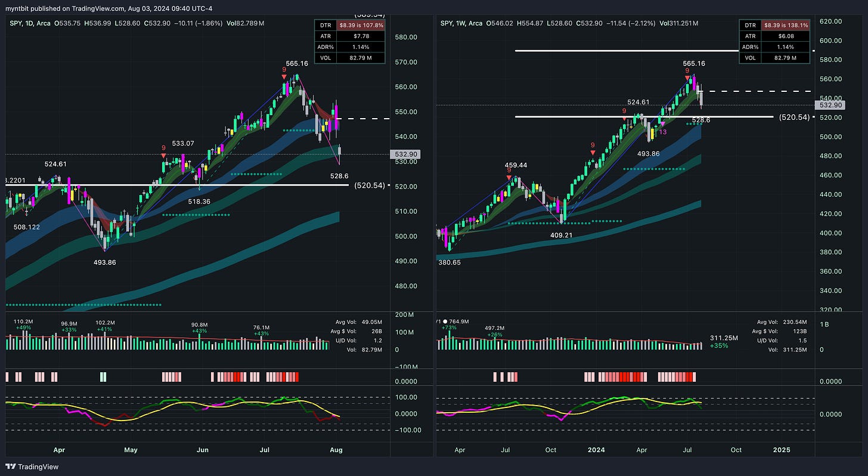Viewport: 868px width, 476px height.
Task: Click the 96.9M volume label
Action: tap(69, 324)
